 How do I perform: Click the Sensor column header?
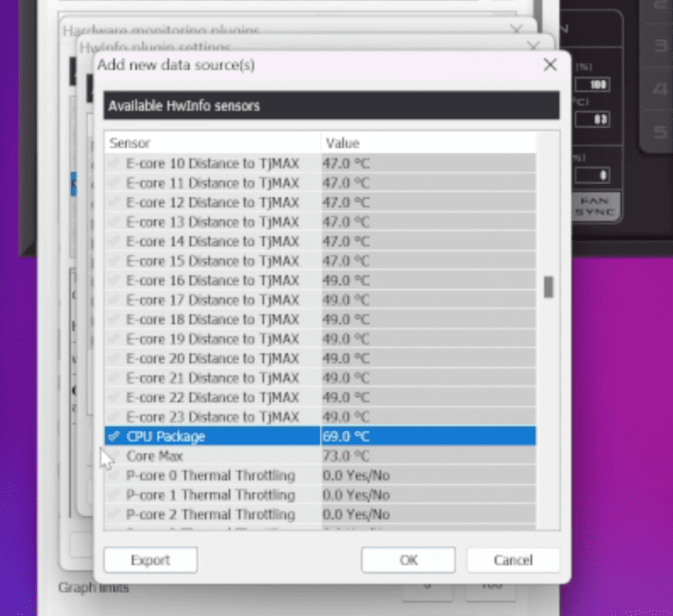pos(212,143)
